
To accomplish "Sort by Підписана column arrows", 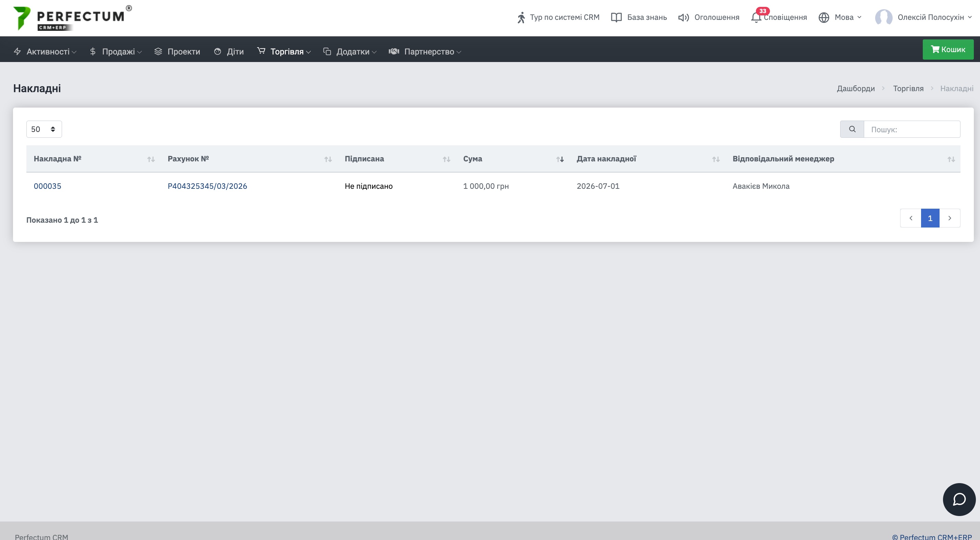I will point(446,159).
